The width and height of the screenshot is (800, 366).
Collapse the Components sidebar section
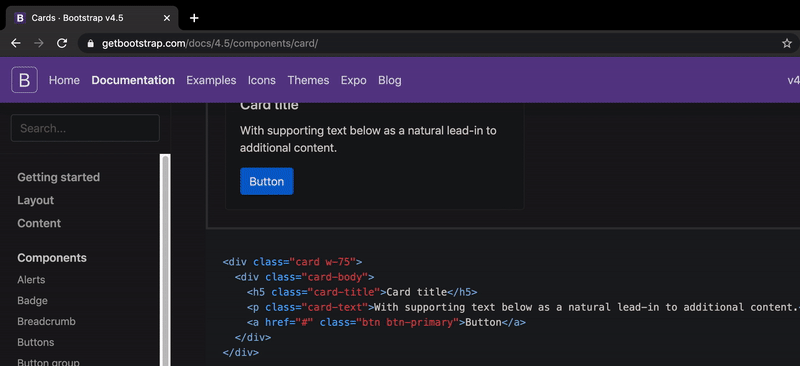click(x=52, y=258)
